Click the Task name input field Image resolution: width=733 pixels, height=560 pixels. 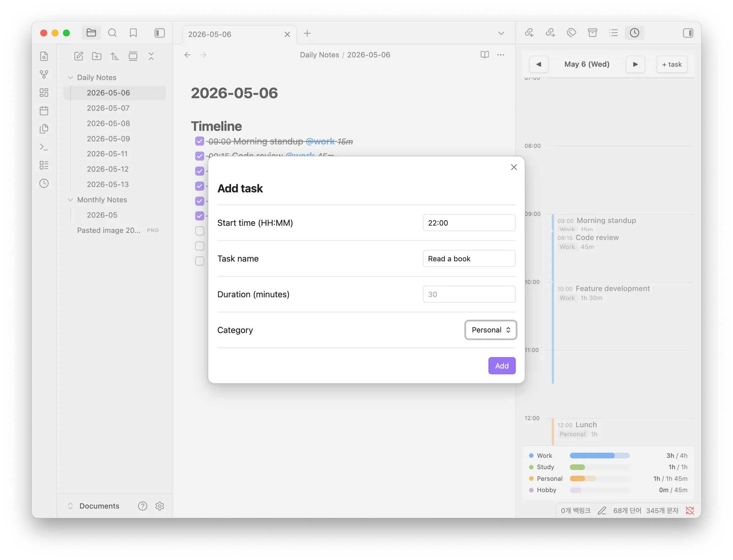tap(469, 259)
